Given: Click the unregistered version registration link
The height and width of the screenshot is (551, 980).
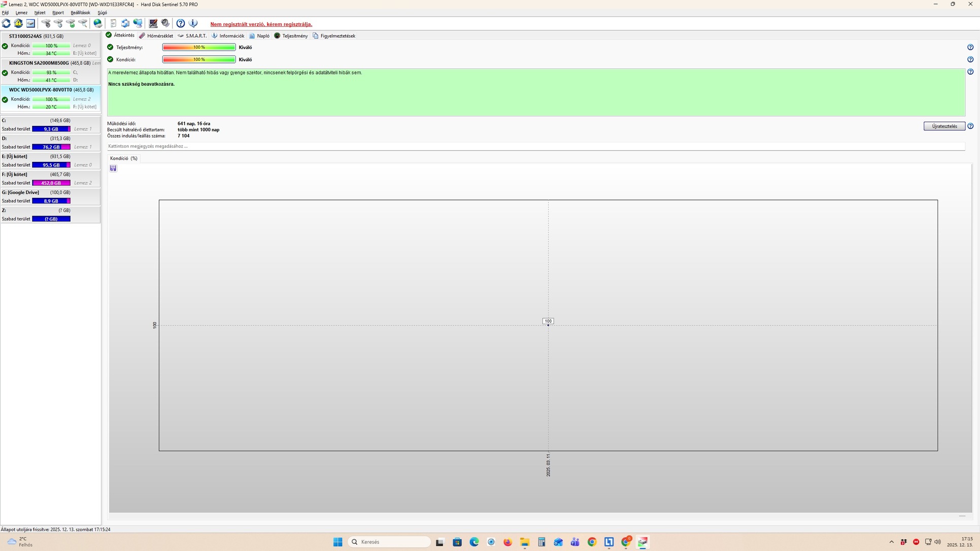Looking at the screenshot, I should pyautogui.click(x=261, y=24).
